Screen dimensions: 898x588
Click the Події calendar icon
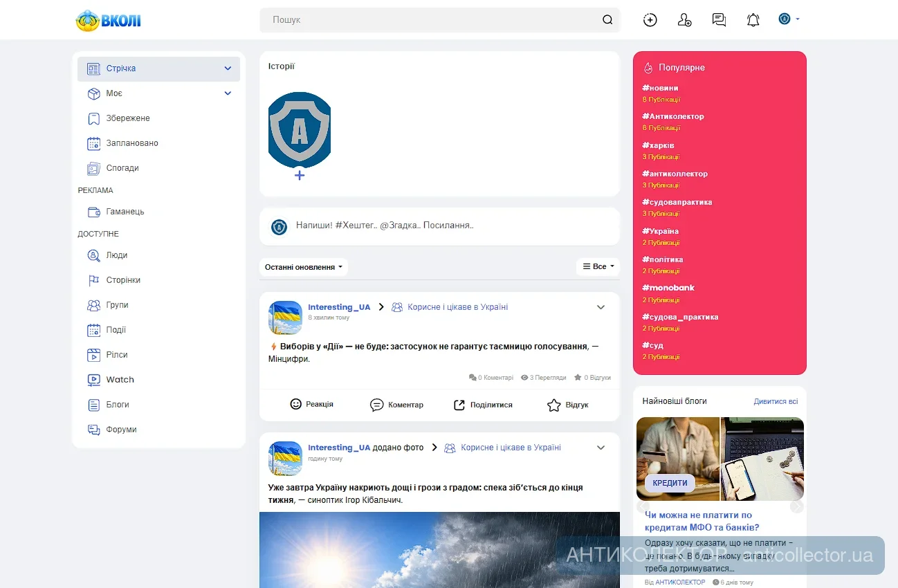point(94,330)
